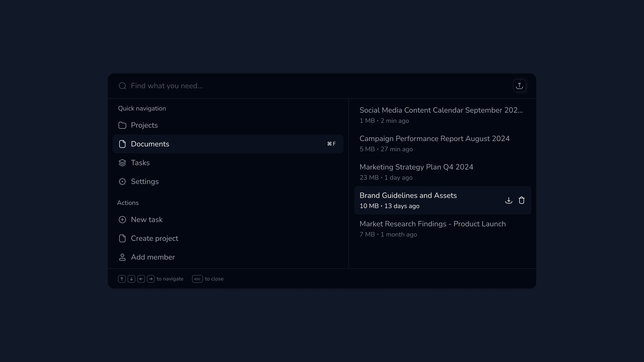Open Social Media Content Calendar document
This screenshot has width=644, height=362.
click(x=441, y=115)
